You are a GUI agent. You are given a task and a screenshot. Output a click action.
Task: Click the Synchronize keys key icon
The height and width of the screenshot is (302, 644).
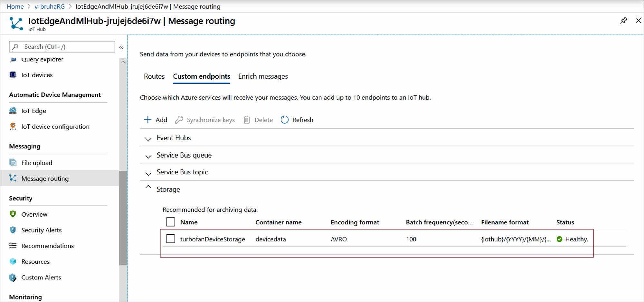coord(179,120)
